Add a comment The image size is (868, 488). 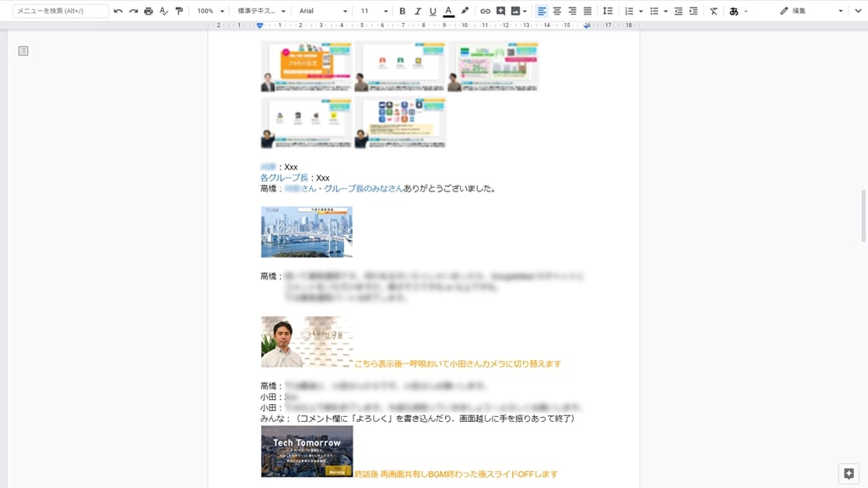point(500,11)
